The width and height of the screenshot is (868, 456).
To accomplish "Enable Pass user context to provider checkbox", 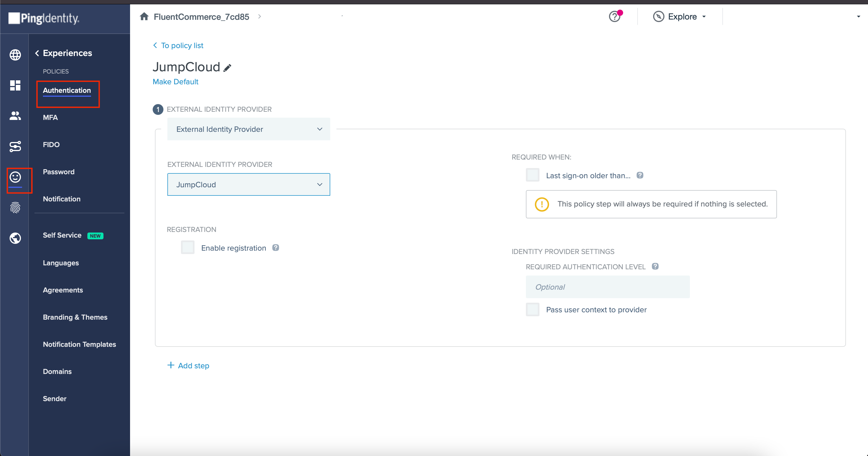I will click(532, 309).
